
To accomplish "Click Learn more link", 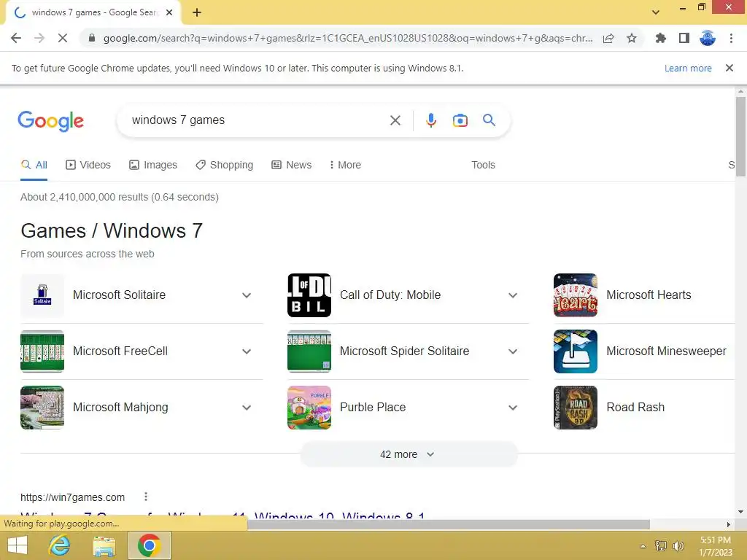I will pos(688,68).
